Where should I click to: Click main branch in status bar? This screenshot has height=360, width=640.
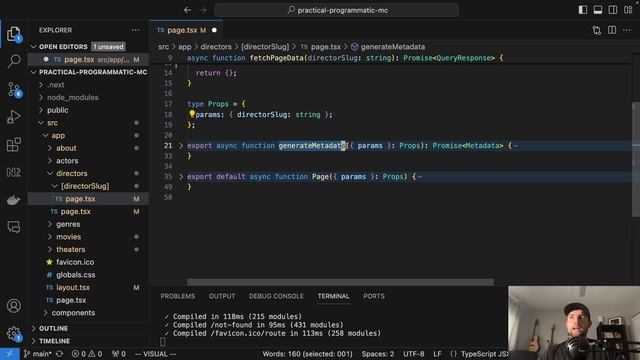pos(37,354)
